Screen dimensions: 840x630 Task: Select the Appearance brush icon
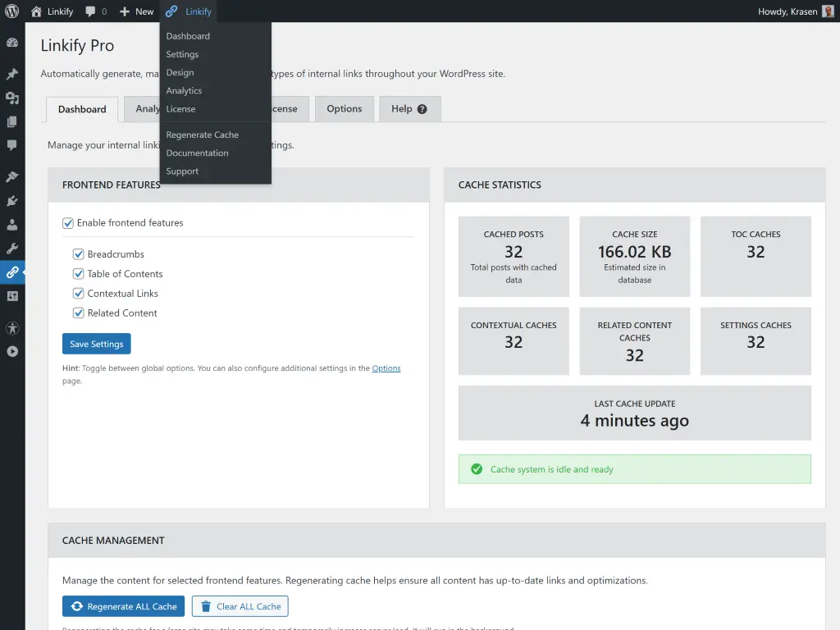pos(11,176)
